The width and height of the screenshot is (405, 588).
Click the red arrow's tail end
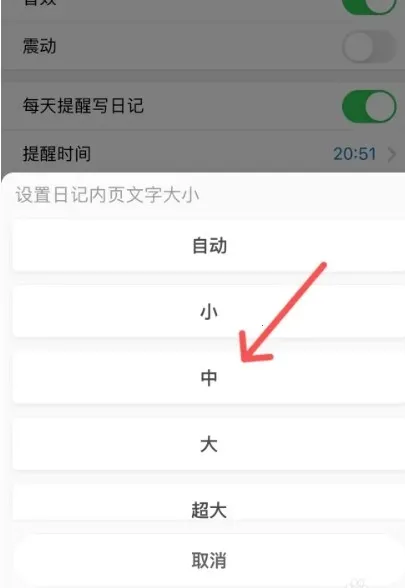(x=322, y=266)
